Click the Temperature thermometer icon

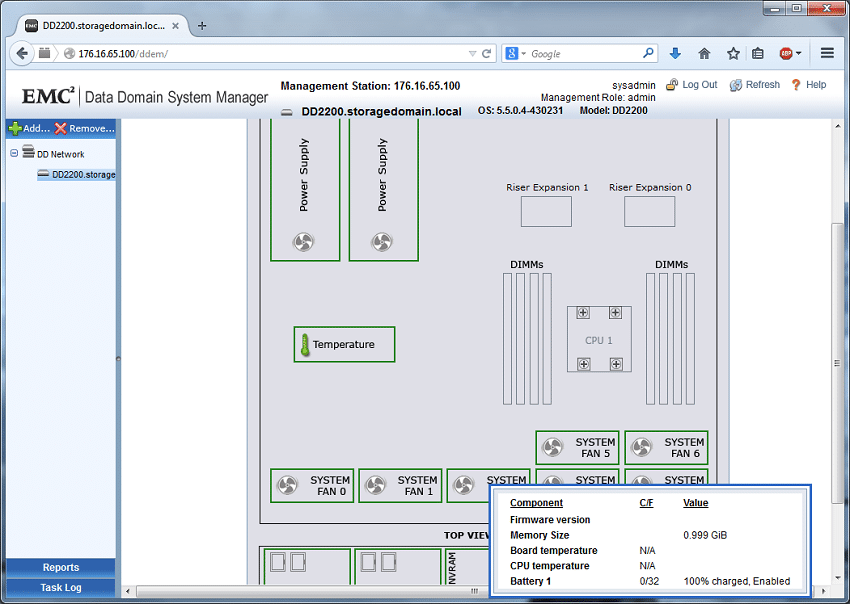point(305,344)
